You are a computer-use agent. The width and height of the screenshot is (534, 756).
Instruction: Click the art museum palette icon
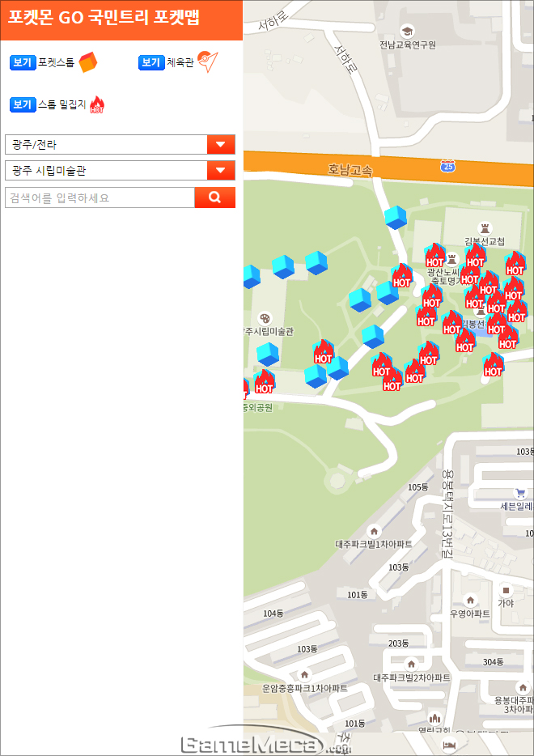pos(265,318)
